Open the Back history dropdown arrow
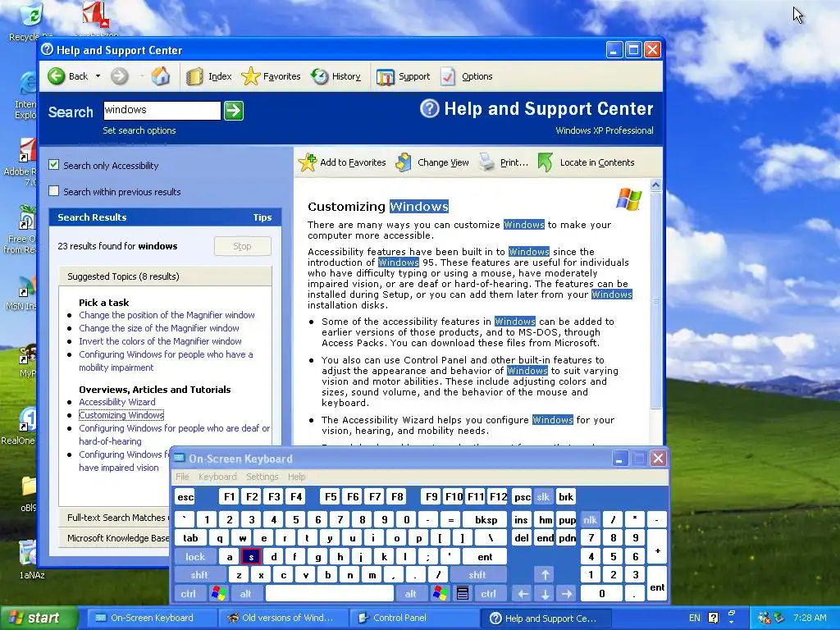The width and height of the screenshot is (840, 630). click(x=98, y=76)
